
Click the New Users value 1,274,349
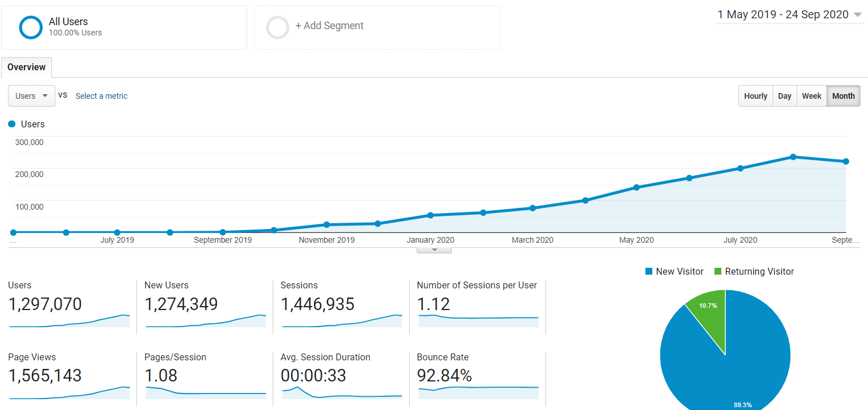pos(181,304)
